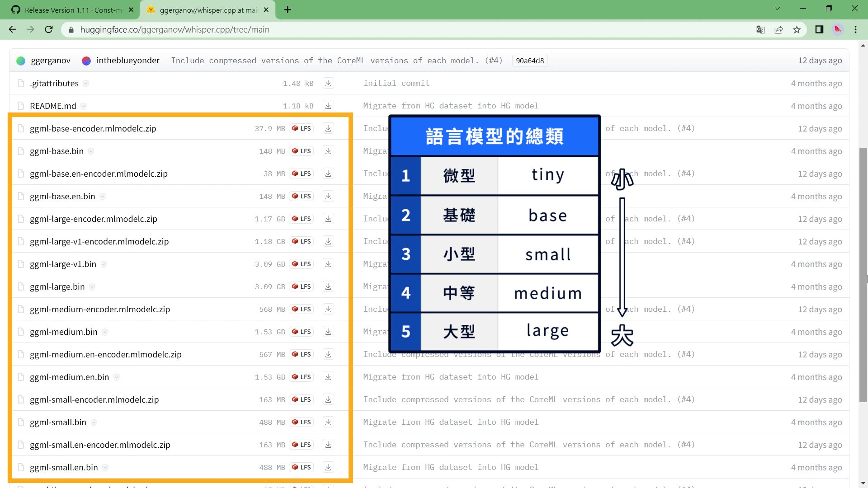View site information via lock icon
The image size is (868, 488).
pyautogui.click(x=71, y=29)
